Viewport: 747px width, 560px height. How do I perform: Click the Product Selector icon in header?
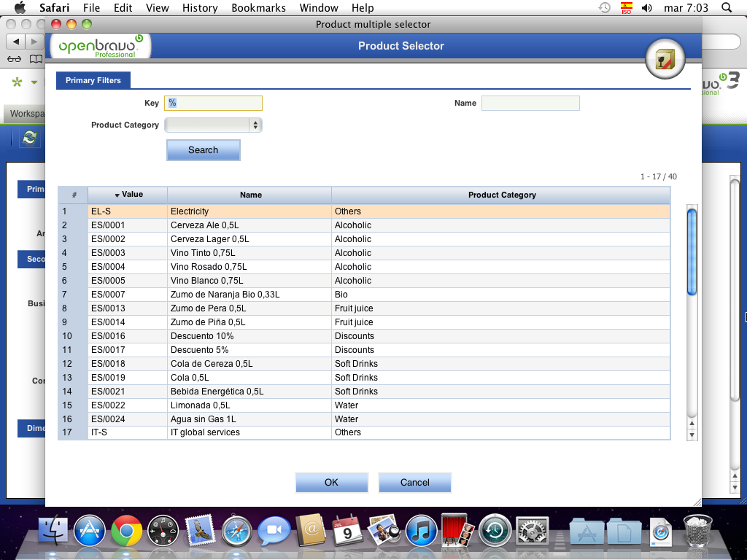(665, 60)
